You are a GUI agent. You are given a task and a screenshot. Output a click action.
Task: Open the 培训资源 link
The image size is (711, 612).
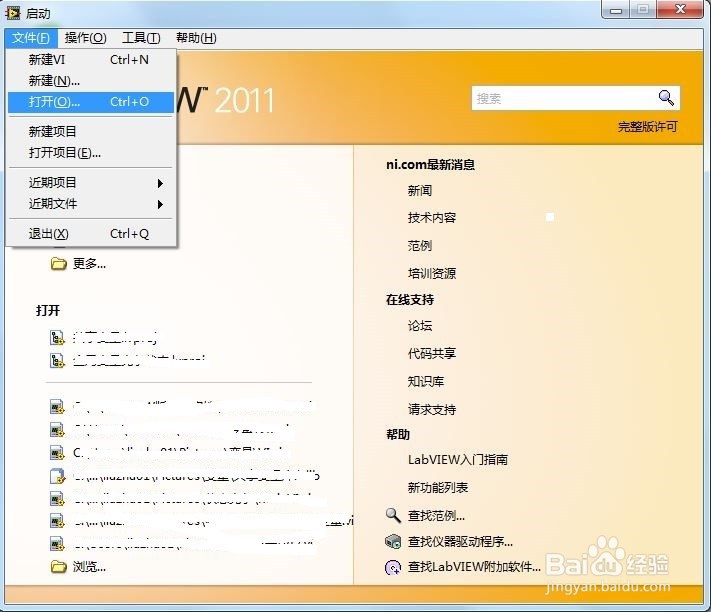click(x=432, y=273)
